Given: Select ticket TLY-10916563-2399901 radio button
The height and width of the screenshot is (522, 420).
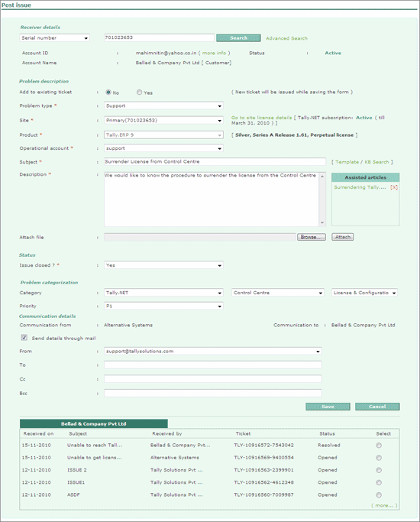Looking at the screenshot, I should click(x=379, y=470).
